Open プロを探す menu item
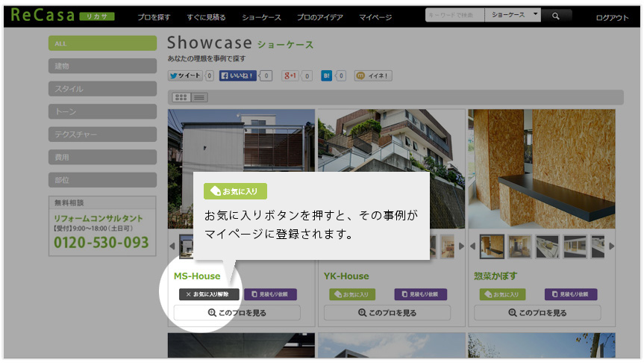The width and height of the screenshot is (644, 363). coord(154,17)
